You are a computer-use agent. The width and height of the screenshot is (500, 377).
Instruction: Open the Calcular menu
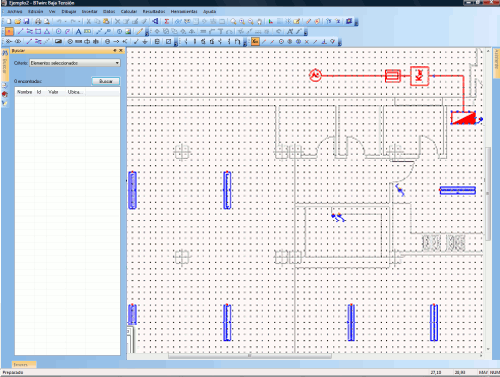pyautogui.click(x=129, y=11)
